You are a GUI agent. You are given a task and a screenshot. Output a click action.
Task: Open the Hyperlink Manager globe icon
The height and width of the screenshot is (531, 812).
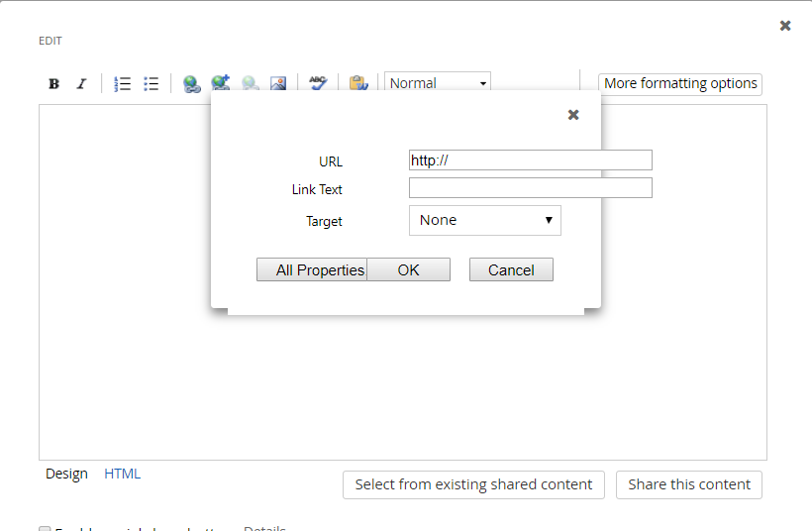(x=191, y=84)
